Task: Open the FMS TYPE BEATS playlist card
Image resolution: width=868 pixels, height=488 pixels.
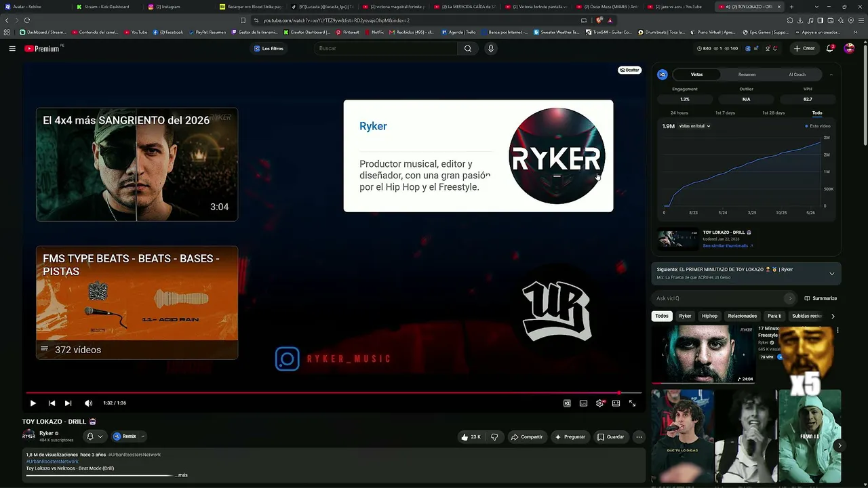Action: pyautogui.click(x=137, y=302)
